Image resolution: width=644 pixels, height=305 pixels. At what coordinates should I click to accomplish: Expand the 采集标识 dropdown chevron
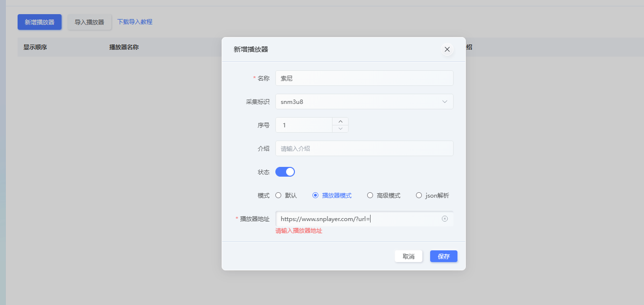(444, 102)
